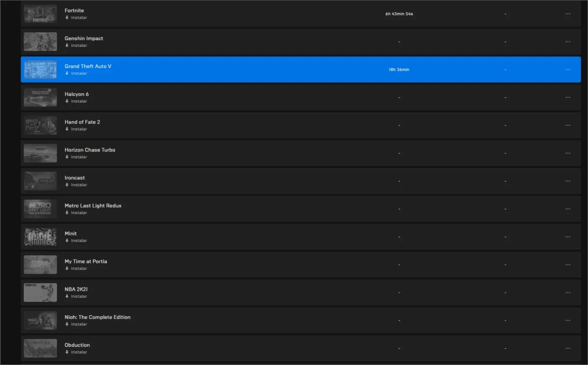Select the Ironcast cover thumbnail
Viewport: 588px width, 365px height.
[40, 181]
